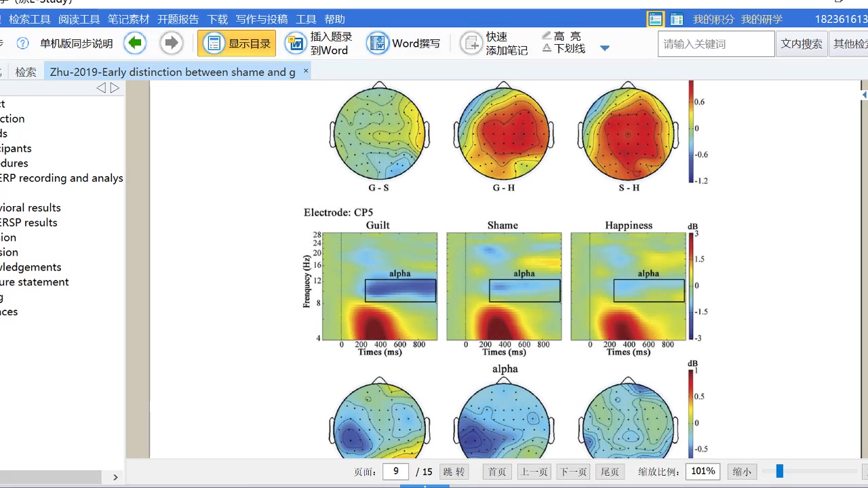
Task: Open outline entry 'ERP recording and analys'
Action: pyautogui.click(x=62, y=178)
